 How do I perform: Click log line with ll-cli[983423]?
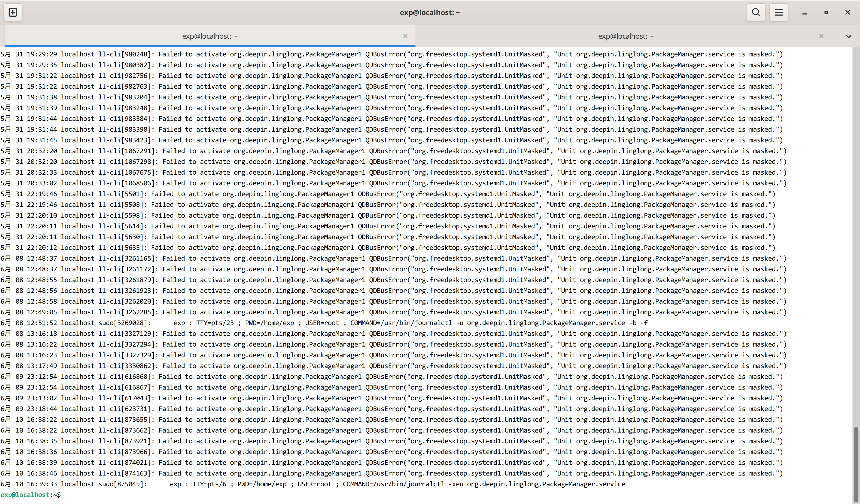(x=392, y=140)
